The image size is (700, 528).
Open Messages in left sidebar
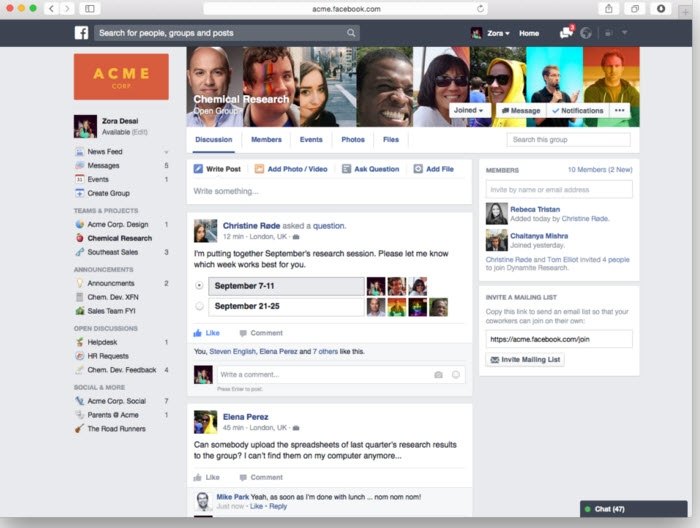click(104, 166)
